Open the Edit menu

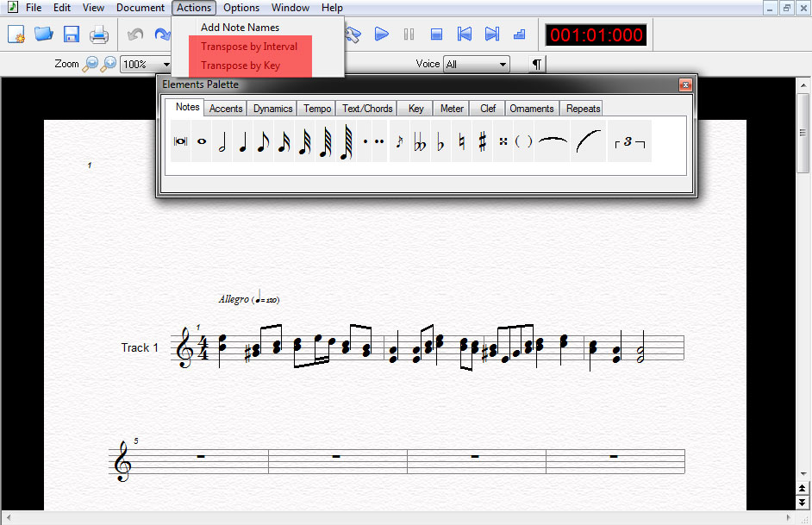tap(61, 8)
